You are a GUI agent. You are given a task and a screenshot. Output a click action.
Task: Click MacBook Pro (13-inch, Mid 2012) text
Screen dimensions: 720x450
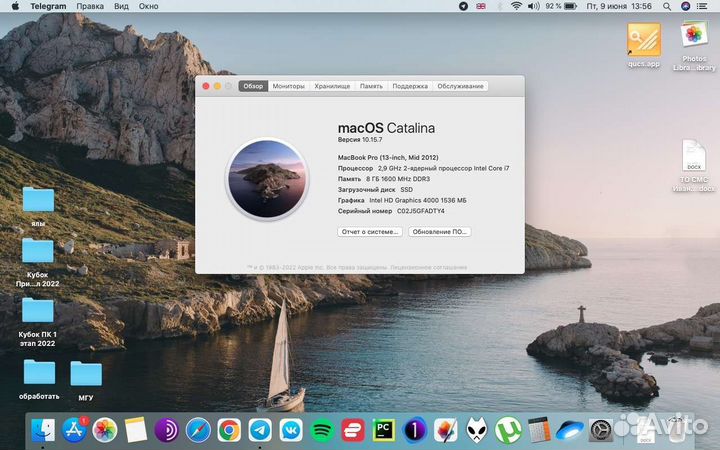click(388, 158)
